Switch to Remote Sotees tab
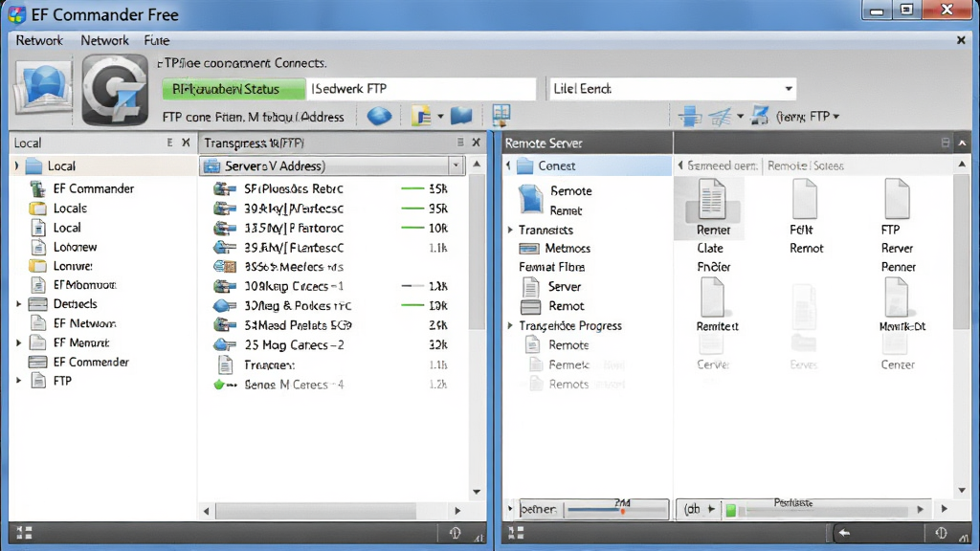 (806, 165)
